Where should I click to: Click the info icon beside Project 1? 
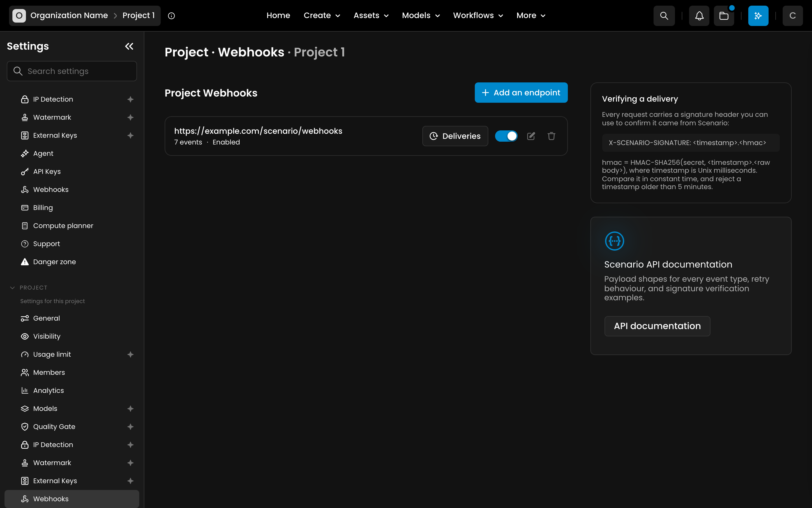[171, 16]
